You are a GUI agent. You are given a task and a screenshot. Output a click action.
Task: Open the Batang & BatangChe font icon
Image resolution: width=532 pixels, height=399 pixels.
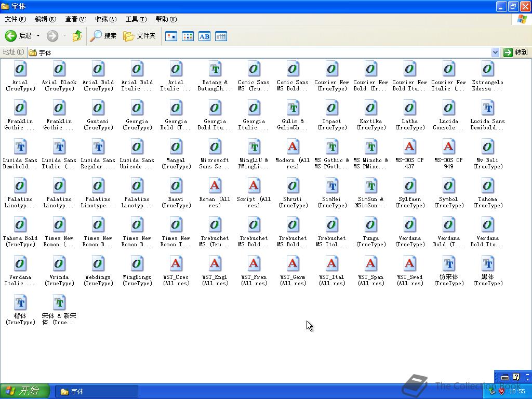tap(215, 69)
